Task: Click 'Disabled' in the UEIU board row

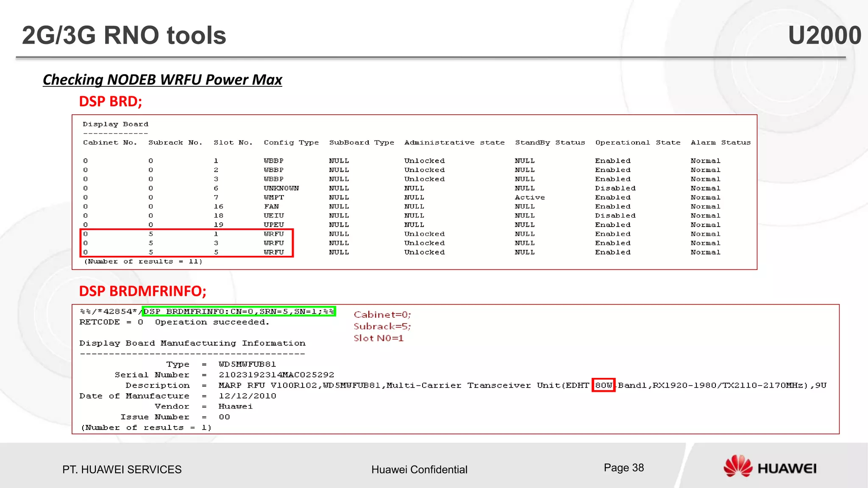Action: pos(615,216)
